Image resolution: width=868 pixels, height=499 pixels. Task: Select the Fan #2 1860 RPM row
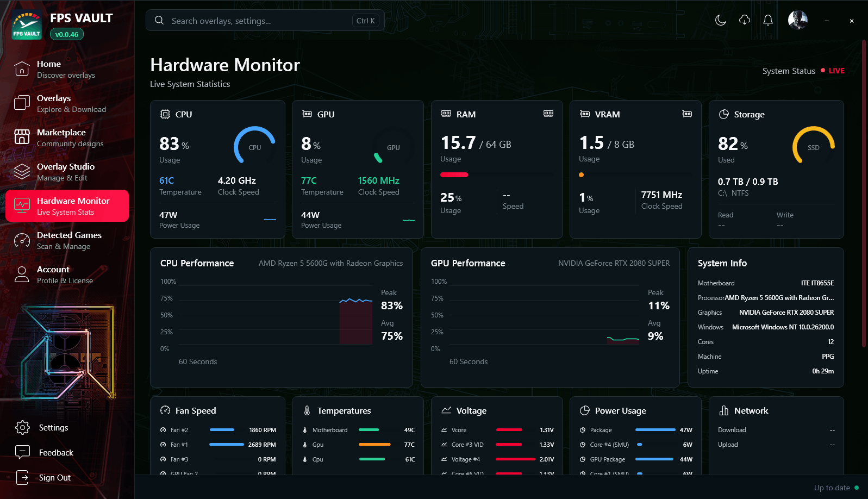[x=218, y=430]
